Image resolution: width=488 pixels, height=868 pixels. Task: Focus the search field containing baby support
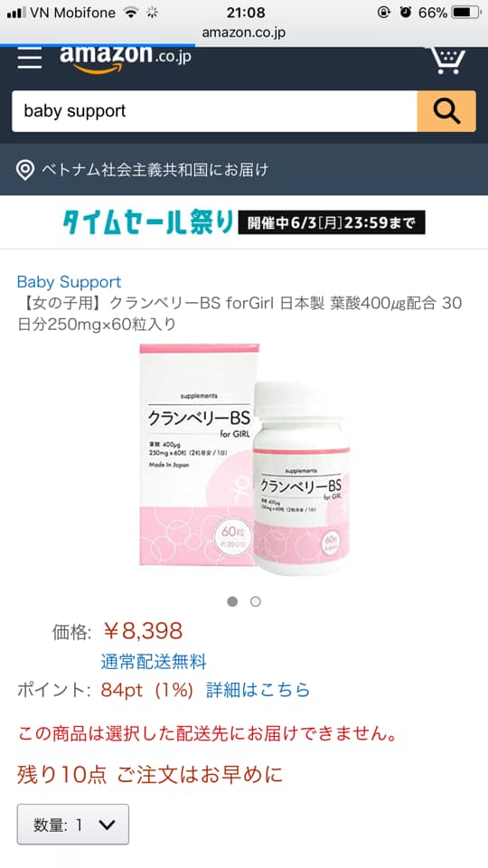[215, 111]
